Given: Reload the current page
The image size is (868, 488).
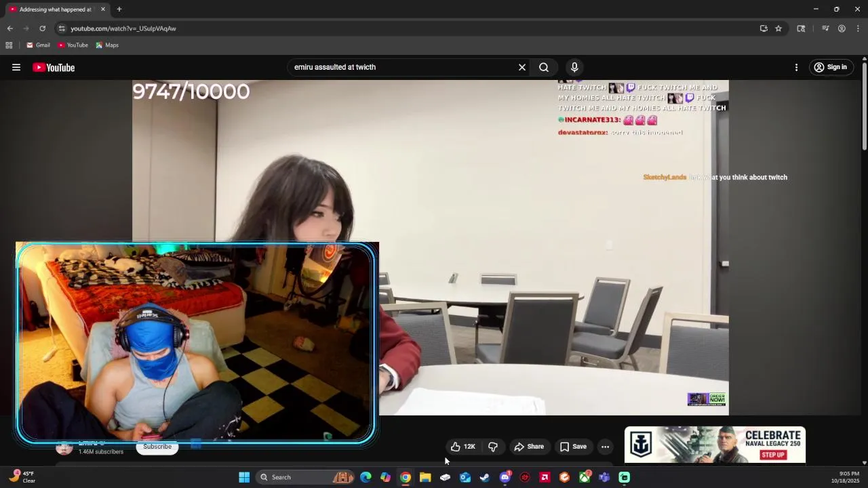Looking at the screenshot, I should click(x=42, y=28).
